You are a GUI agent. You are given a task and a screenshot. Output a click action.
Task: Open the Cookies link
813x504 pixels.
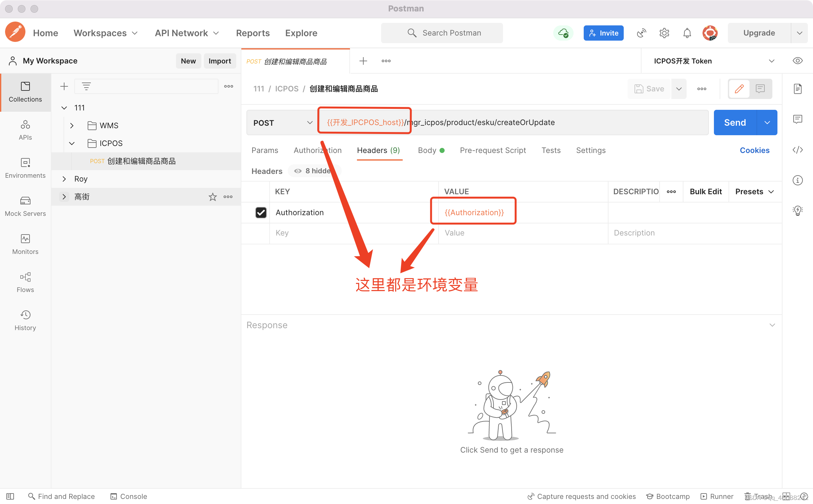(755, 150)
